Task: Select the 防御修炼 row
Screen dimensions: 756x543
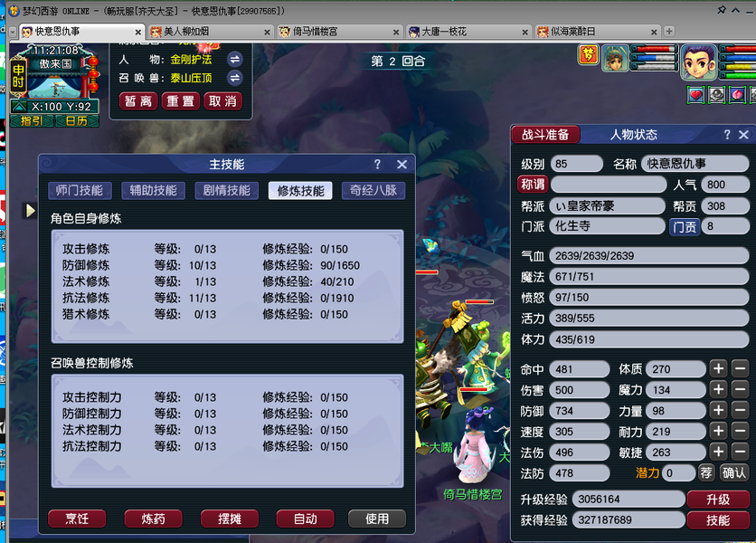Action: pyautogui.click(x=212, y=265)
